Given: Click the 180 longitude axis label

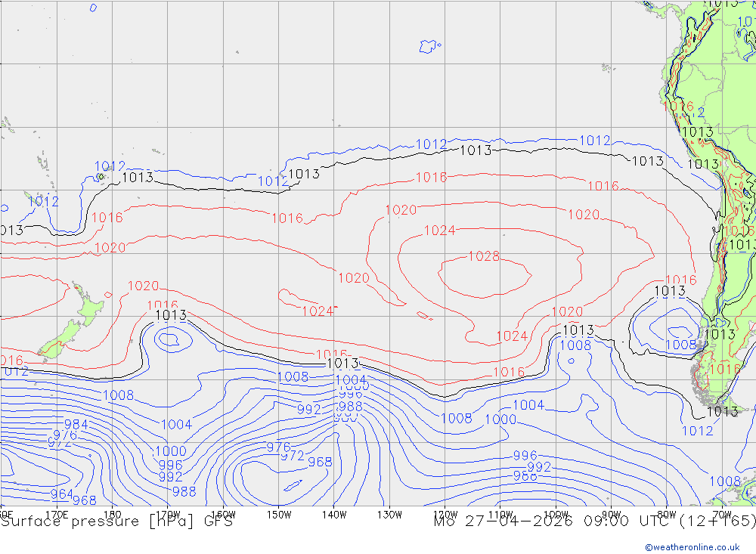Looking at the screenshot, I should coord(113,515).
